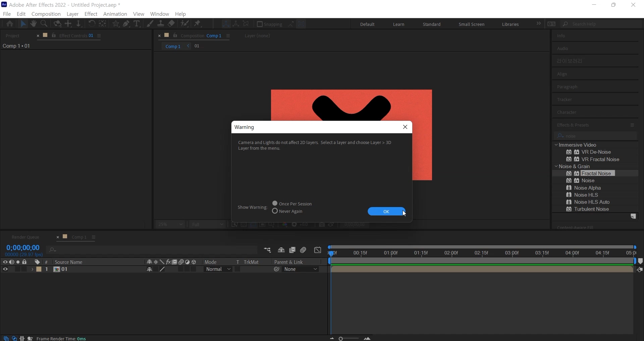Select the Puppet Pin tool

198,24
